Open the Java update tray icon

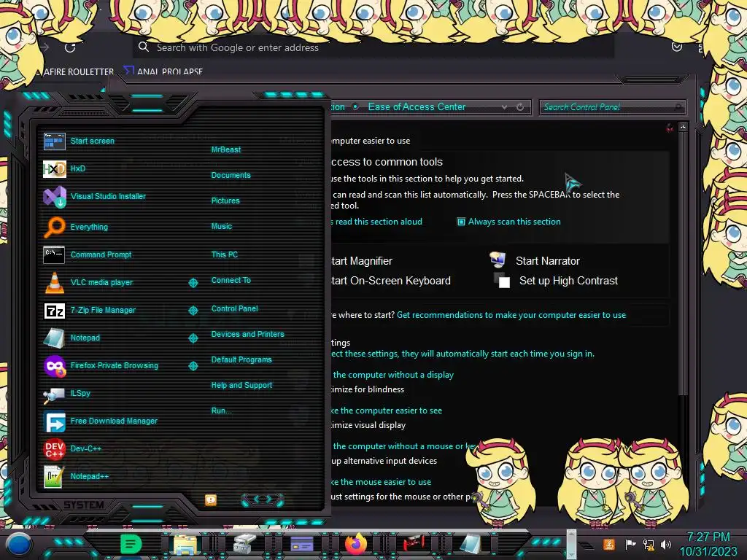click(x=608, y=544)
